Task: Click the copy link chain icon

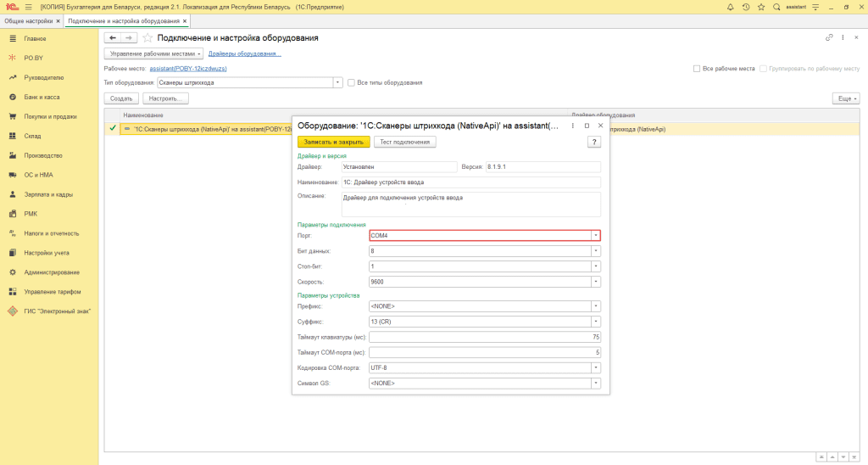Action: click(829, 38)
